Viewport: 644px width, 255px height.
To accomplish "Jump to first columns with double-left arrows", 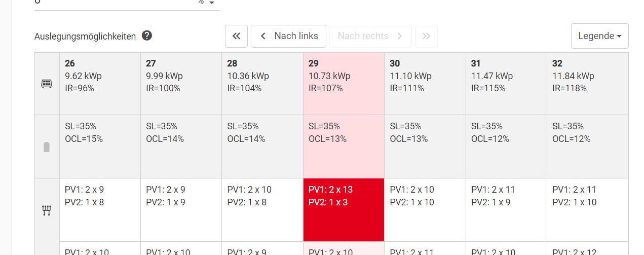I will 236,36.
